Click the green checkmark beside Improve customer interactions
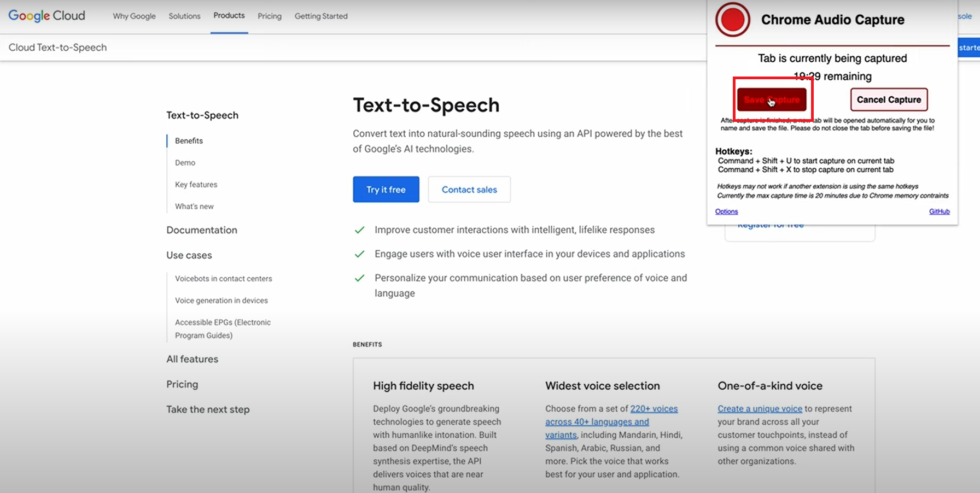The height and width of the screenshot is (493, 980). point(359,230)
